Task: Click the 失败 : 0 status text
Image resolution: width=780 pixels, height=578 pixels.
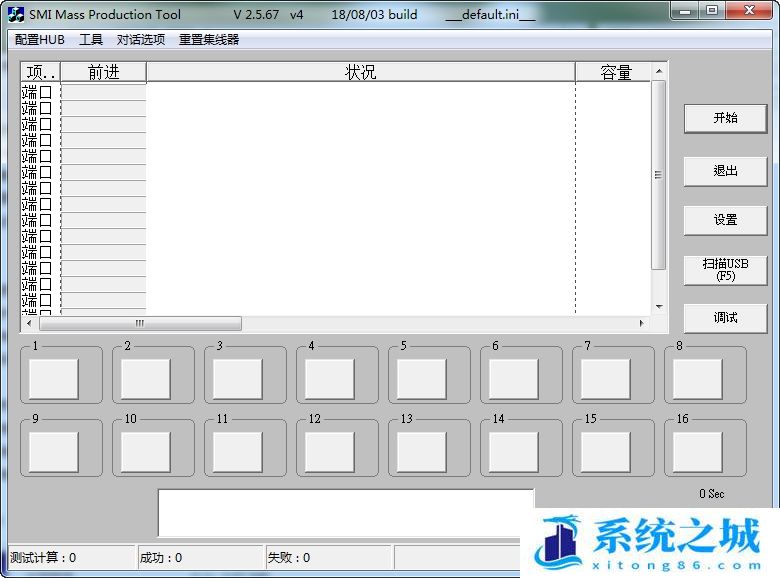Action: point(289,558)
